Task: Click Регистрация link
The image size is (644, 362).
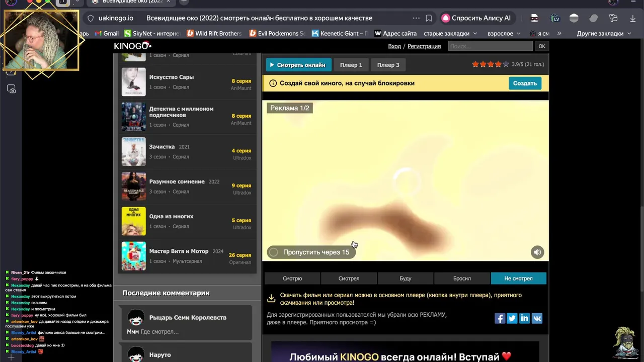Action: (424, 46)
